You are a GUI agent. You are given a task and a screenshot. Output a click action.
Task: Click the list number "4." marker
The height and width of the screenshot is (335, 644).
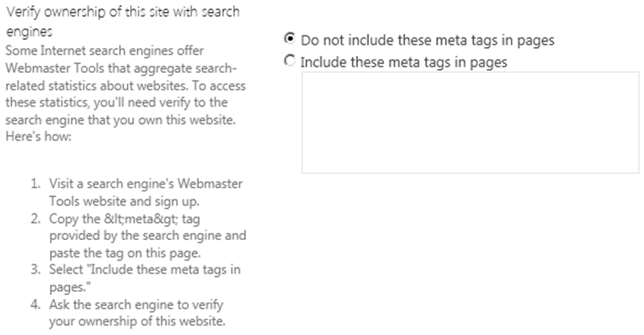36,304
